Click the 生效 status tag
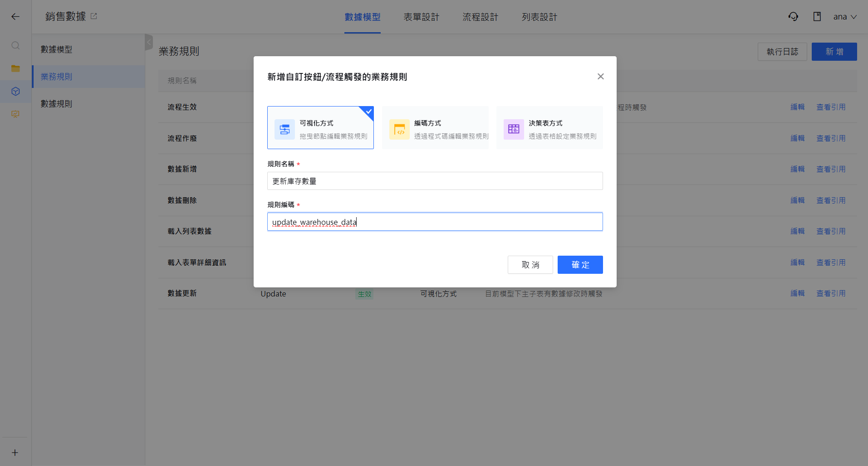This screenshot has height=466, width=868. coord(364,294)
